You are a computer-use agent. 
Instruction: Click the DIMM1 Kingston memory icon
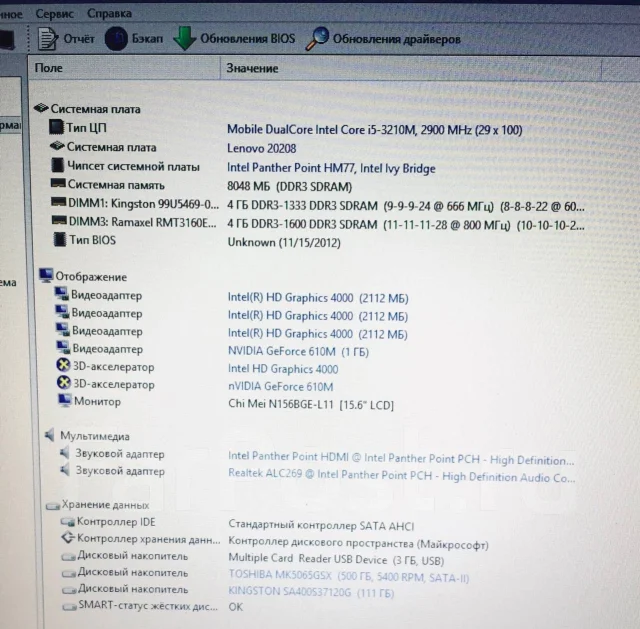click(58, 202)
